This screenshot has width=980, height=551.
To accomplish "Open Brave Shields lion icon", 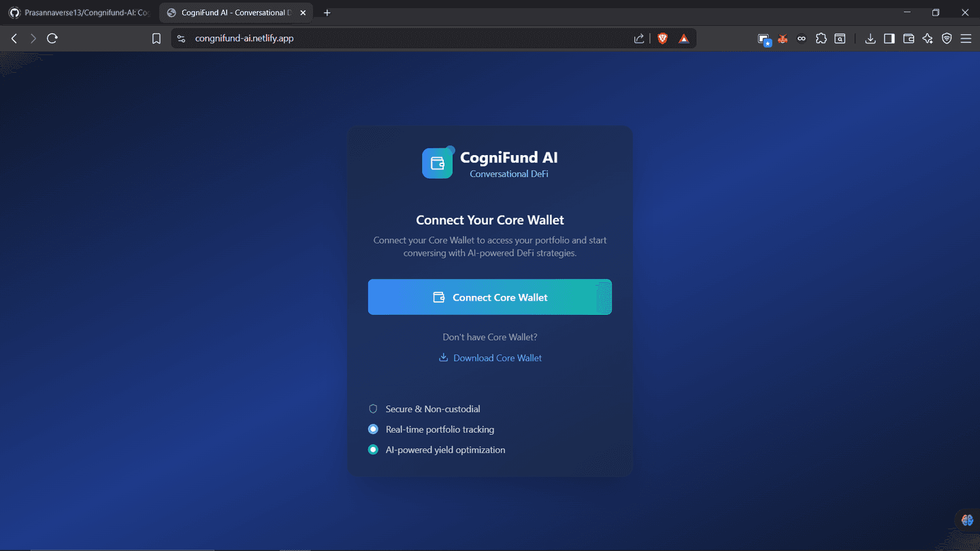I will 662,39.
